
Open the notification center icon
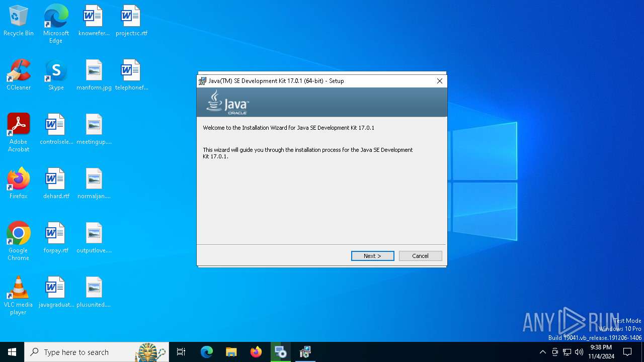point(627,352)
